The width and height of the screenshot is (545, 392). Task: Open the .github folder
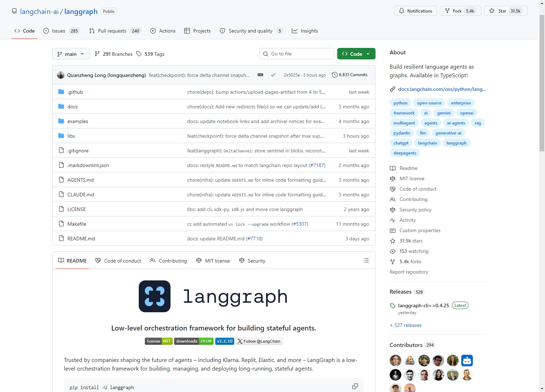tap(75, 92)
